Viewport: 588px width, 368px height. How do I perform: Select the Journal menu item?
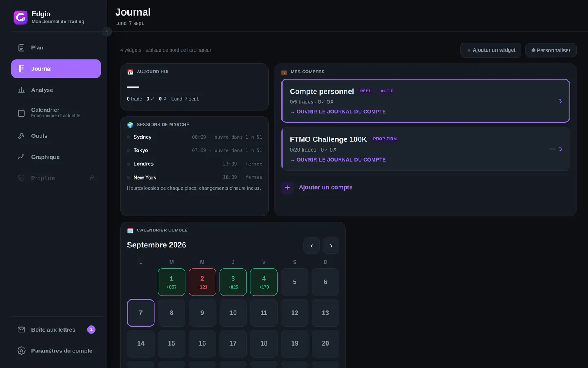(x=56, y=69)
